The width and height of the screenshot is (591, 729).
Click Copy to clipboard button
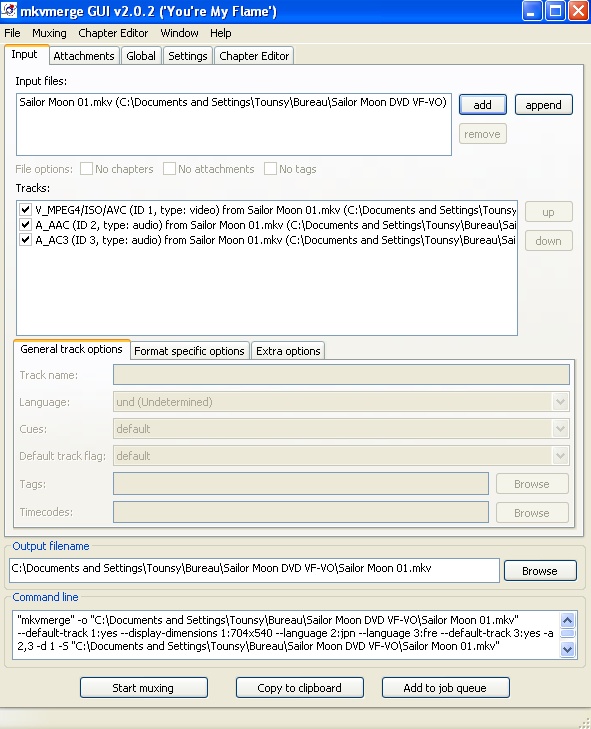(x=299, y=688)
